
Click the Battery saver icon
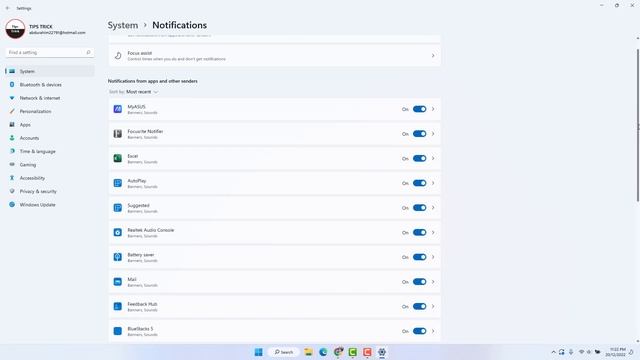click(x=118, y=257)
